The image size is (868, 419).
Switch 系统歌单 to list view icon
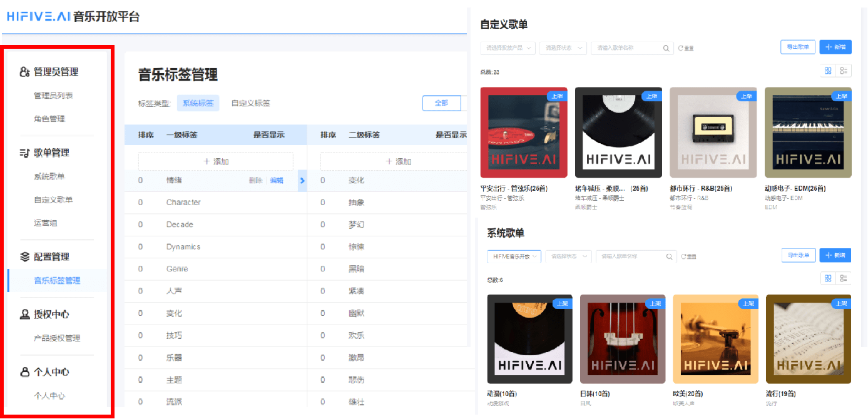844,278
